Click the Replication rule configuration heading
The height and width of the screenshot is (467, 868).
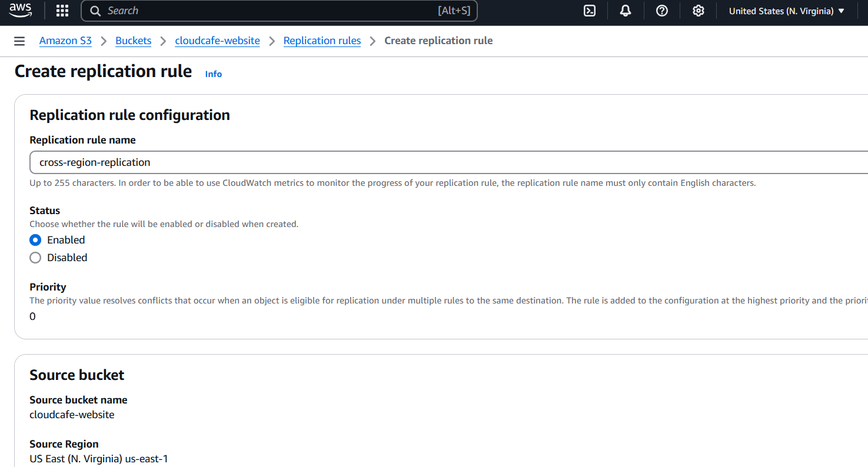[130, 115]
